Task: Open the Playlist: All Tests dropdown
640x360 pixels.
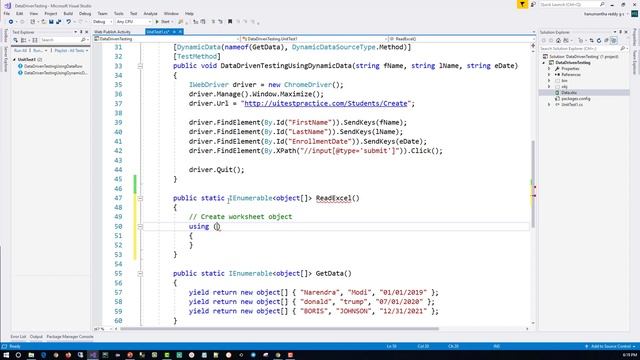Action: click(x=71, y=51)
